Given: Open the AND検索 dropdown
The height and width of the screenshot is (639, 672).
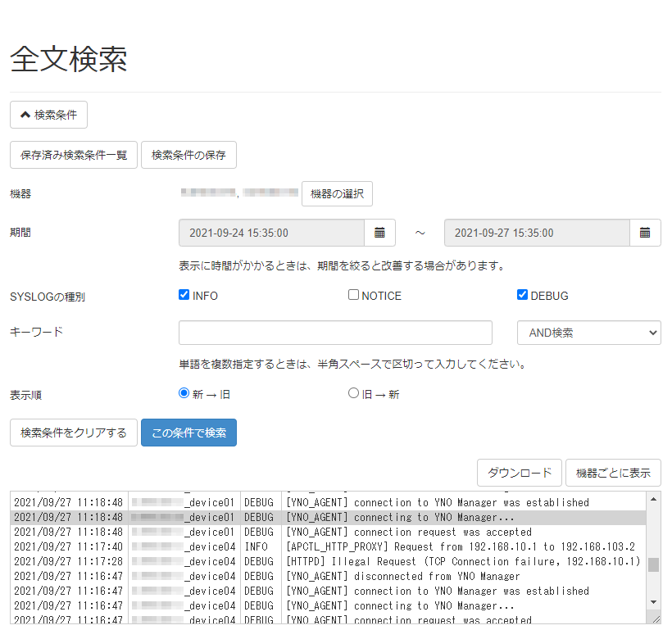Looking at the screenshot, I should click(x=588, y=333).
